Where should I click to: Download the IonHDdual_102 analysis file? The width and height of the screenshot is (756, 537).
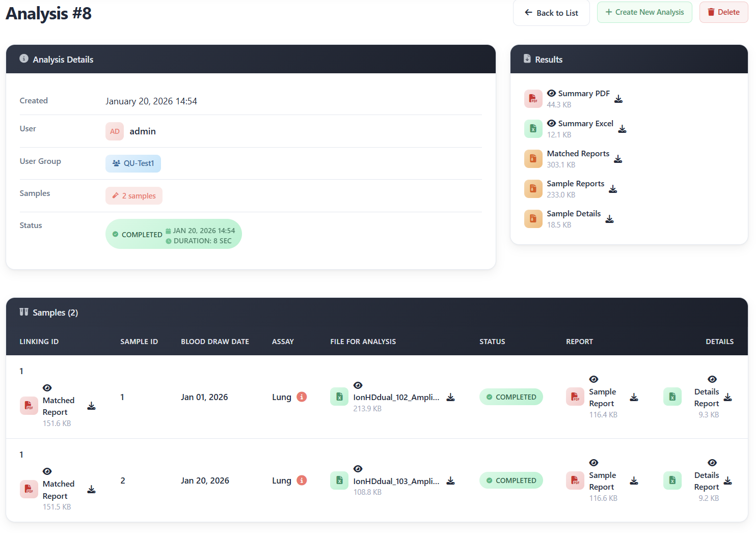click(450, 397)
